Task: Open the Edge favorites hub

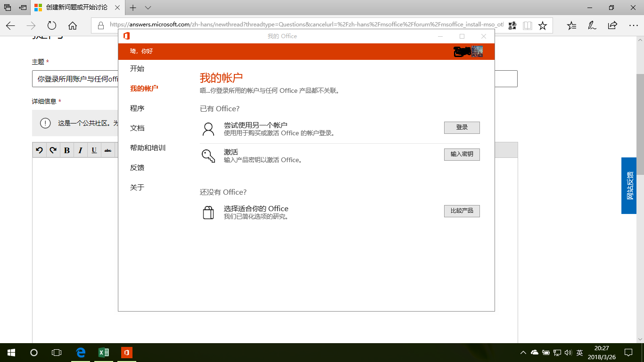Action: click(571, 25)
